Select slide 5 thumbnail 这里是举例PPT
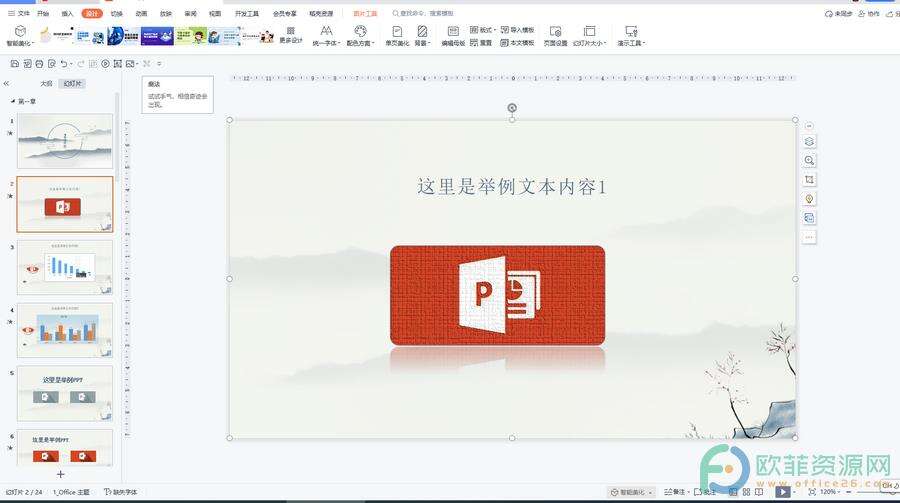The width and height of the screenshot is (900, 503). 65,394
